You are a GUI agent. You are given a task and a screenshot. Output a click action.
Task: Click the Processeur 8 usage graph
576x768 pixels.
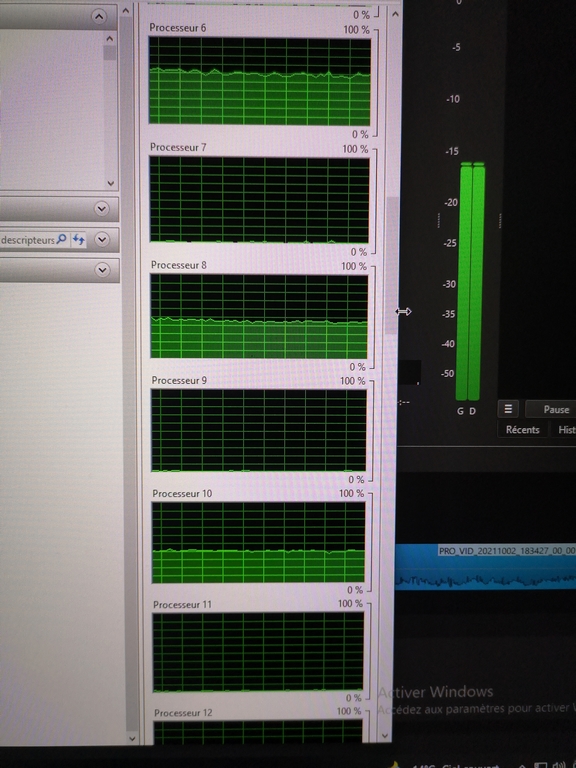[x=259, y=316]
